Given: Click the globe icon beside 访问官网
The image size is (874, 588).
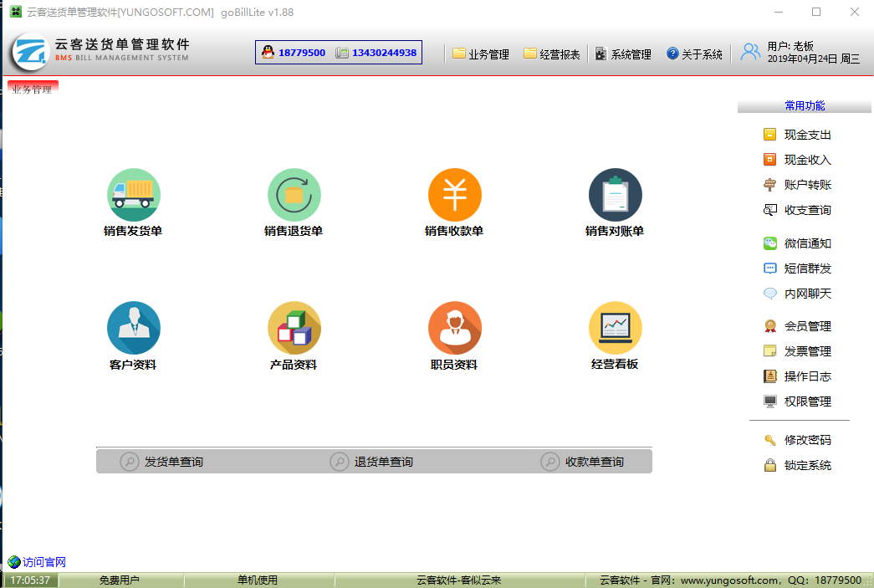Looking at the screenshot, I should click(x=14, y=562).
